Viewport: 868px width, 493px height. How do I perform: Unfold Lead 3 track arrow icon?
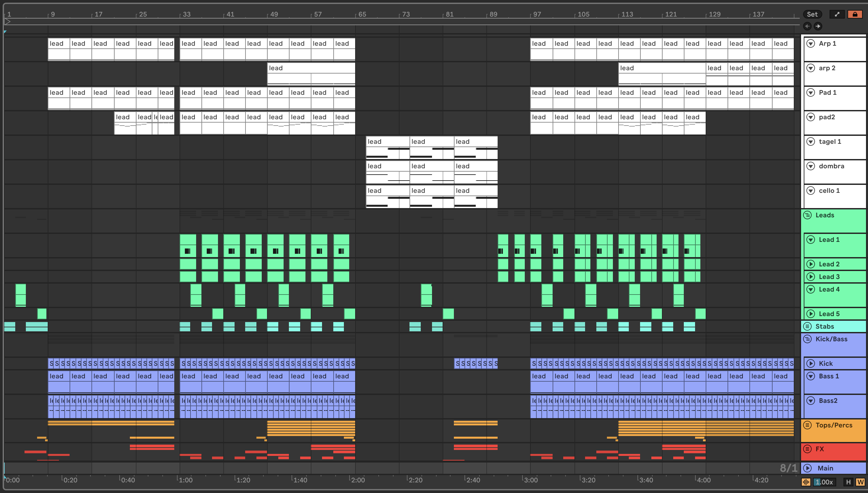[x=810, y=277]
